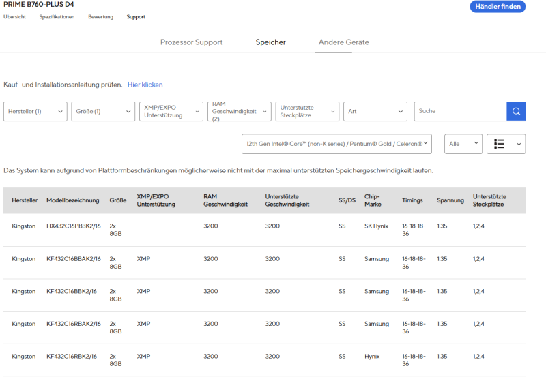
Task: Open the Alle dropdown
Action: (463, 144)
